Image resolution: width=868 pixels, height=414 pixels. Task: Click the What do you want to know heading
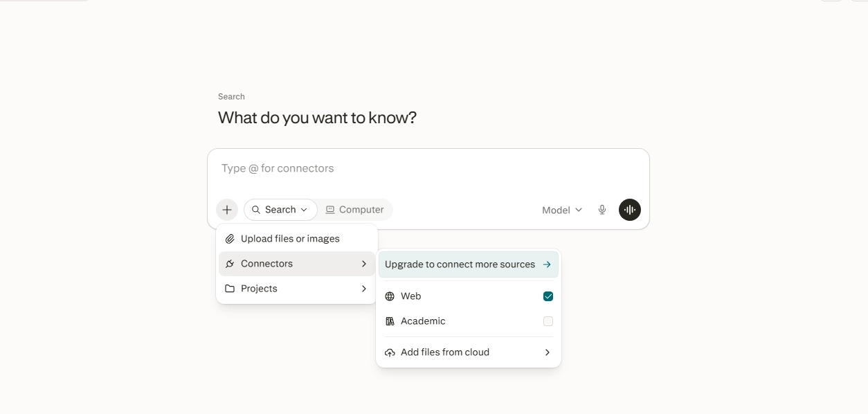point(318,118)
